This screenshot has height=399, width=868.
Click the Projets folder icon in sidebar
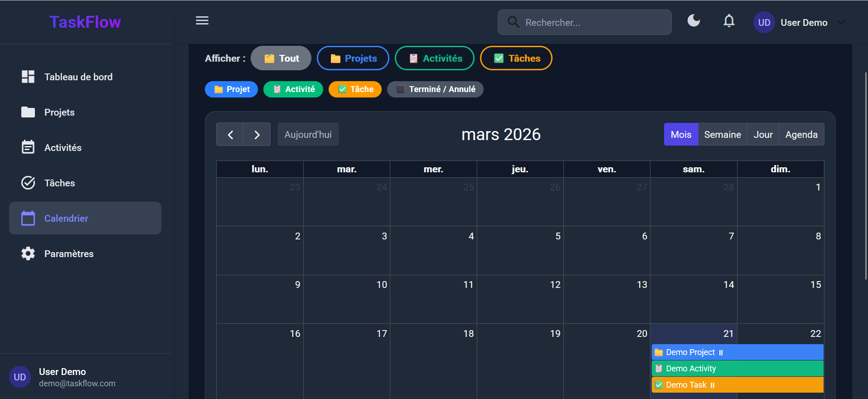click(x=28, y=112)
